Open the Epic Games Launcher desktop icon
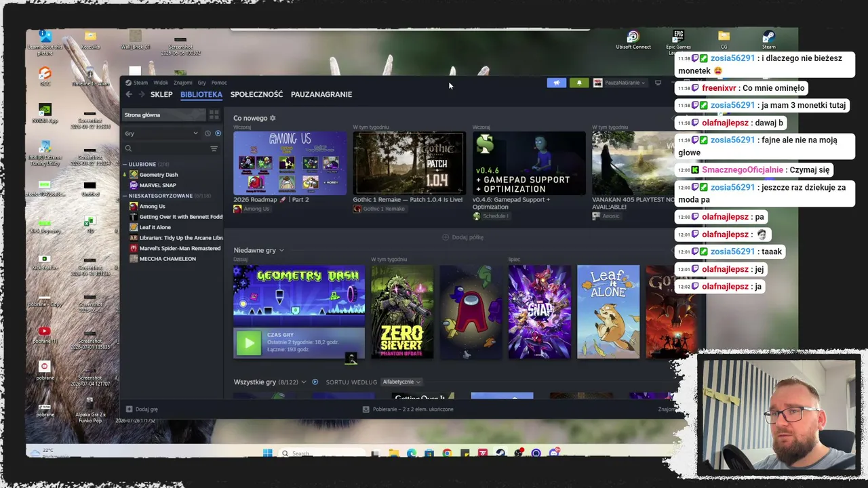This screenshot has height=488, width=868. (678, 37)
